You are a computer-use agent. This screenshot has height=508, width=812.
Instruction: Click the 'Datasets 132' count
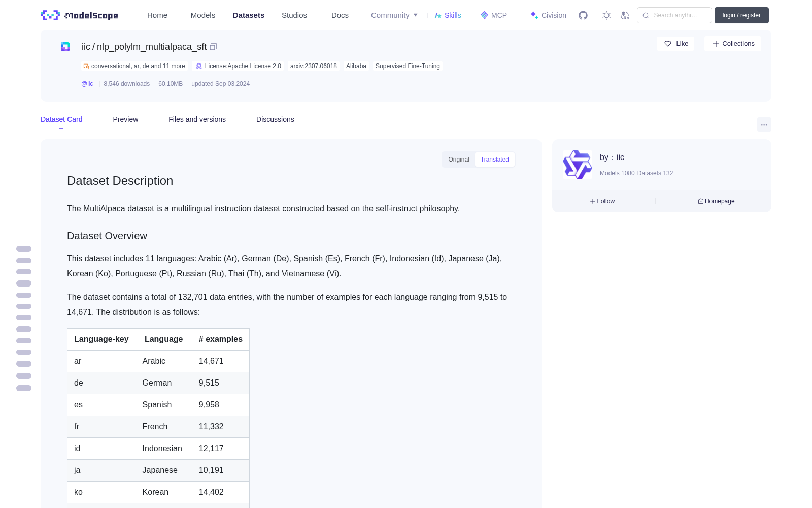pos(655,173)
